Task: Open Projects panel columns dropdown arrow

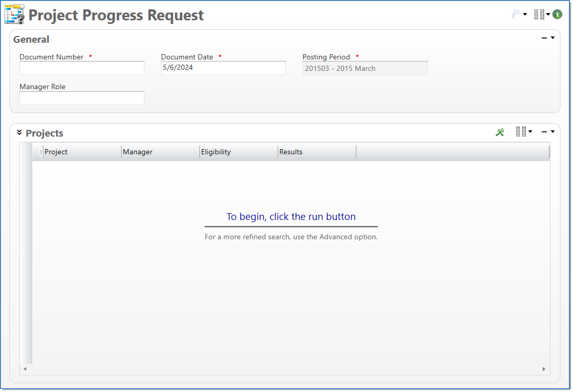Action: 530,132
